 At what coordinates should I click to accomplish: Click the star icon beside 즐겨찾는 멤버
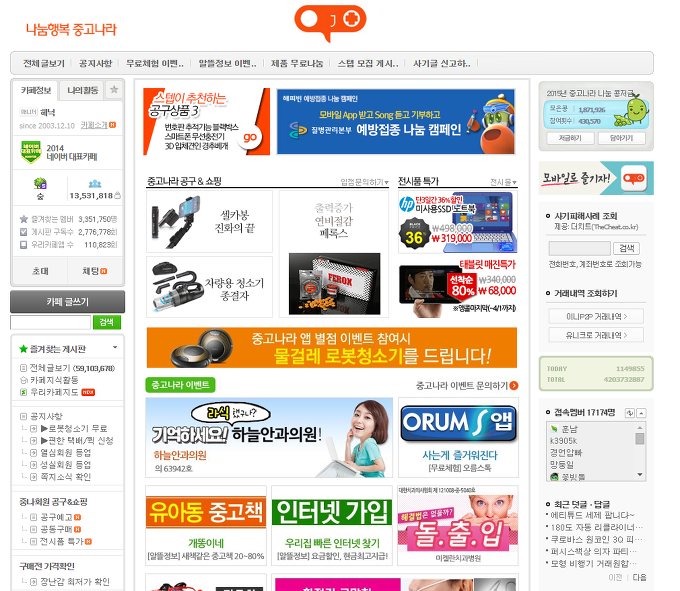click(x=24, y=219)
